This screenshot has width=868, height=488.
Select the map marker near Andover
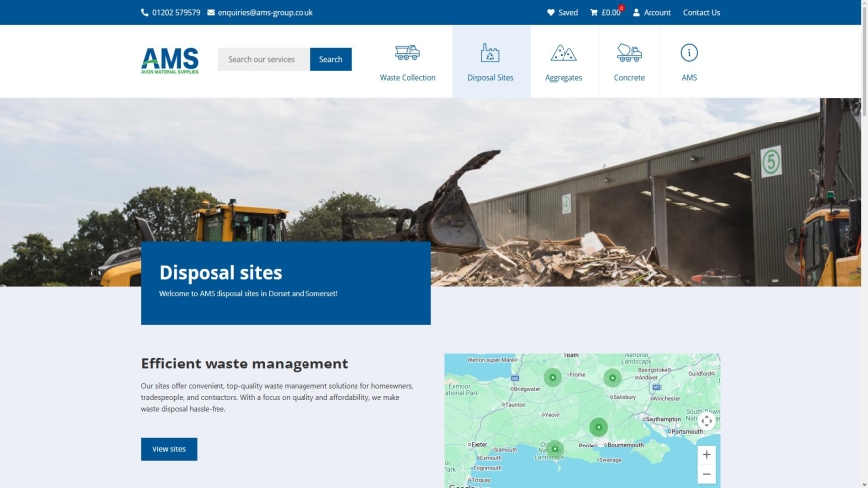612,378
